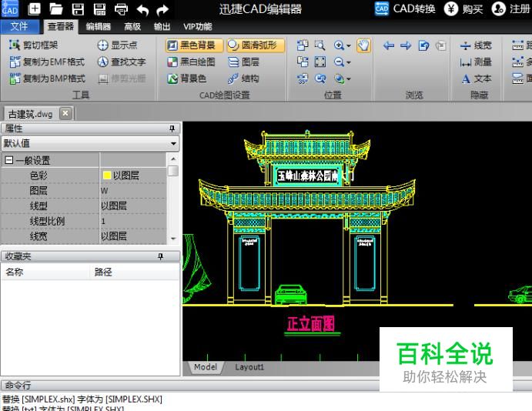Click the properties scrollbar down arrow
The height and width of the screenshot is (411, 532).
tap(173, 239)
